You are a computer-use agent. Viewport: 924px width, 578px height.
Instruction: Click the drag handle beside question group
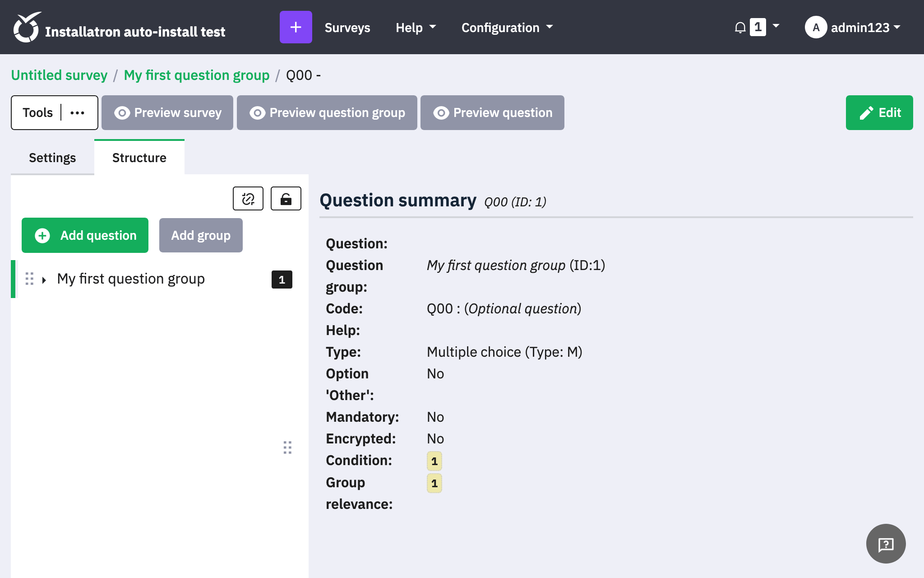coord(29,279)
